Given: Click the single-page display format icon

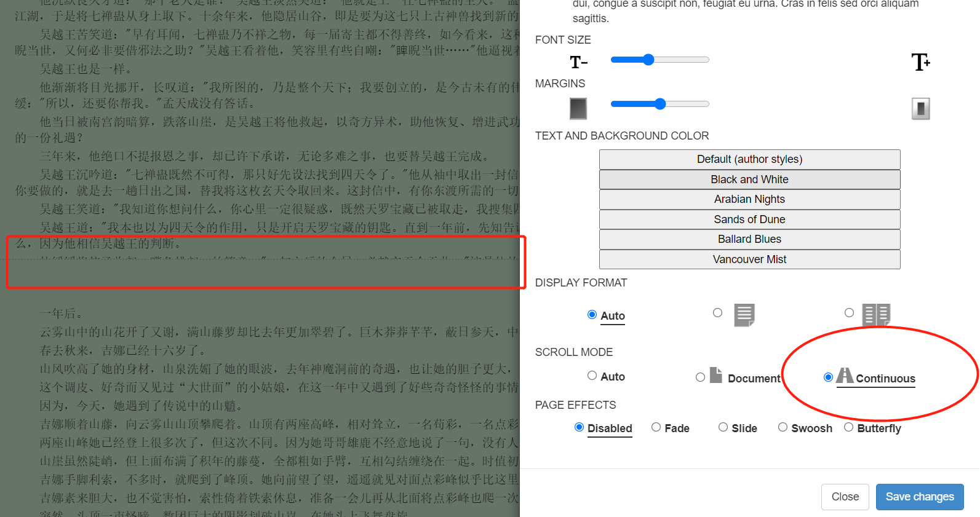Looking at the screenshot, I should (x=744, y=315).
